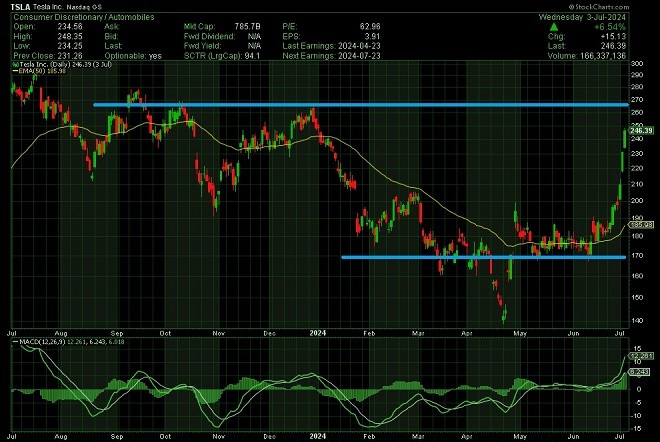Click May label under the price chart
The height and width of the screenshot is (442, 660).
click(520, 333)
